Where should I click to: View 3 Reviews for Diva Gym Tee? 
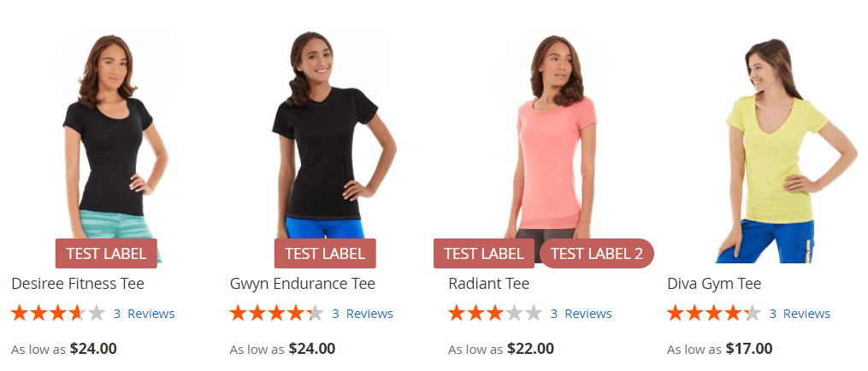point(800,314)
